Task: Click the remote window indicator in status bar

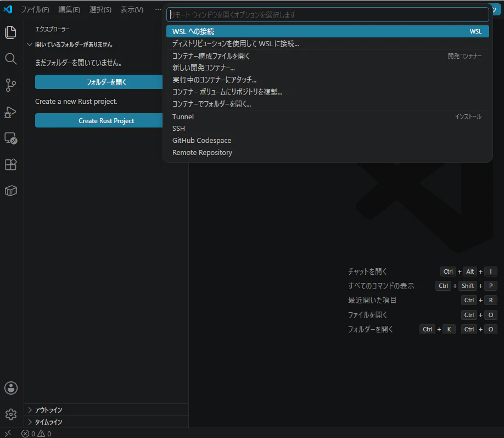Action: pos(8,434)
